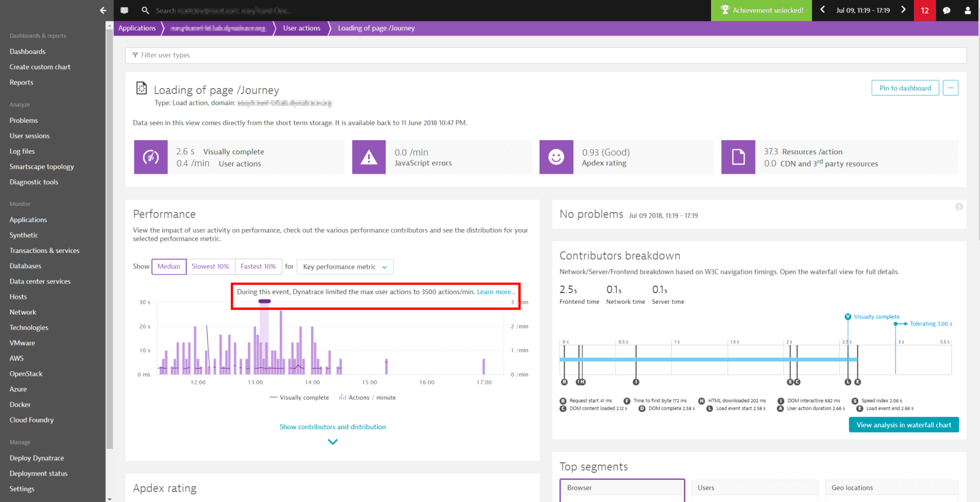980x502 pixels.
Task: Open the Key performance metric dropdown
Action: tap(345, 267)
